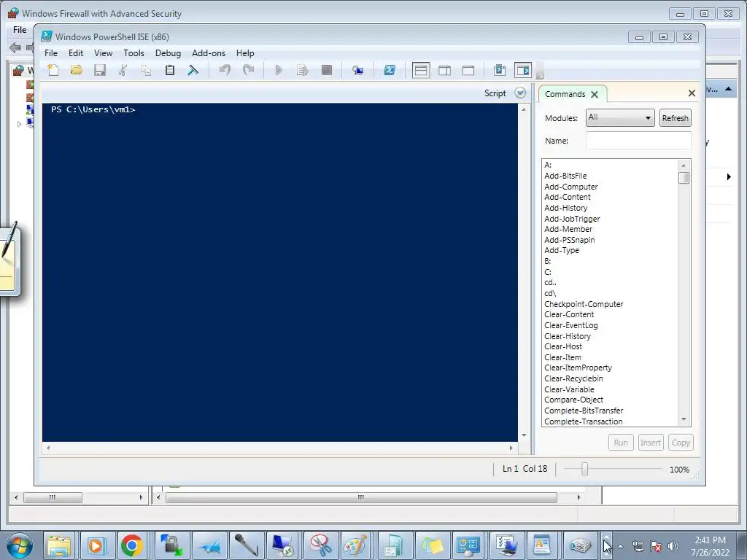Viewport: 747px width, 560px height.
Task: Select Clear-EventLog command
Action: pos(570,325)
